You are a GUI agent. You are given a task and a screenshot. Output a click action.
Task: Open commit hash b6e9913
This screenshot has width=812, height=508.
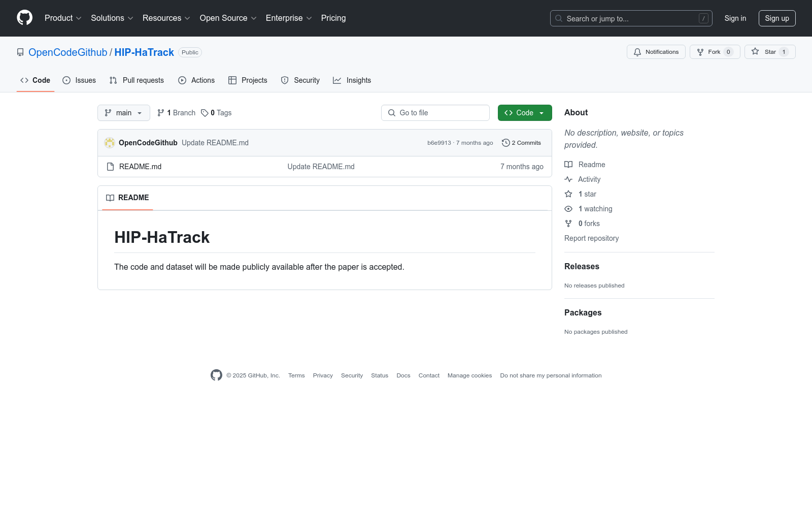pyautogui.click(x=439, y=143)
